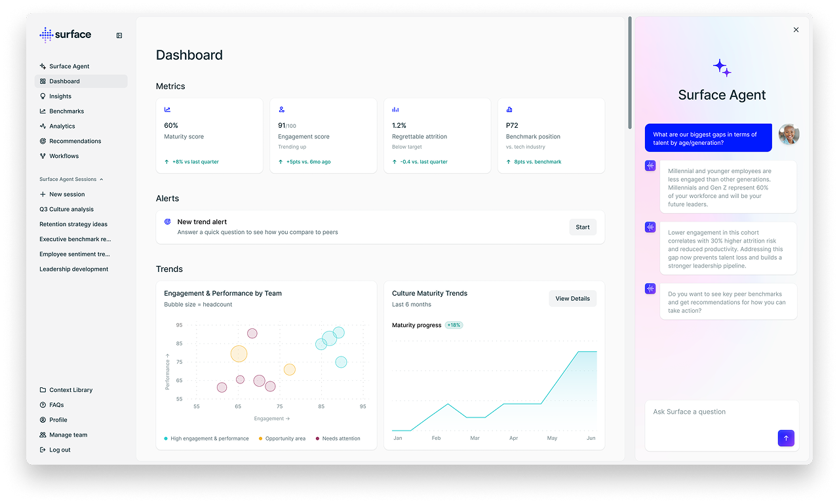This screenshot has height=504, width=839.
Task: Open Benchmarks via its chart icon
Action: pyautogui.click(x=43, y=111)
